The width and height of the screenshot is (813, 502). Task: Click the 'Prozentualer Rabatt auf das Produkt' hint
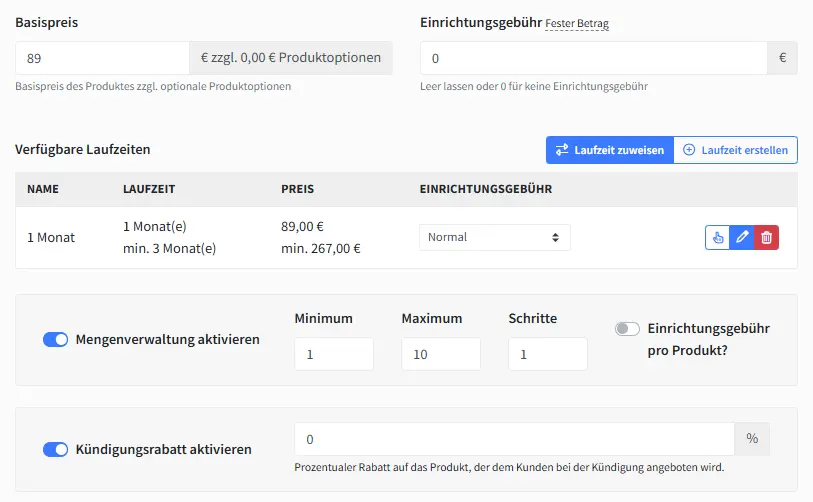pyautogui.click(x=509, y=467)
